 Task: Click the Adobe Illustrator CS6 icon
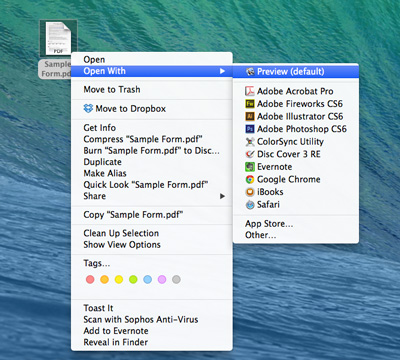pos(250,116)
